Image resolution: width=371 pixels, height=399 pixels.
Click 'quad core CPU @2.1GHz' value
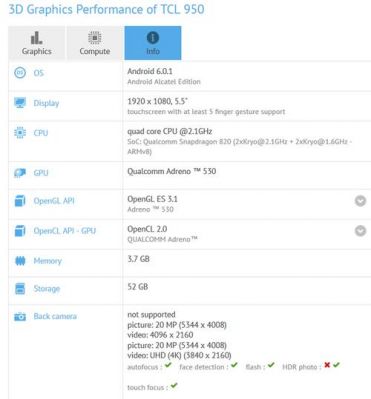pyautogui.click(x=170, y=131)
